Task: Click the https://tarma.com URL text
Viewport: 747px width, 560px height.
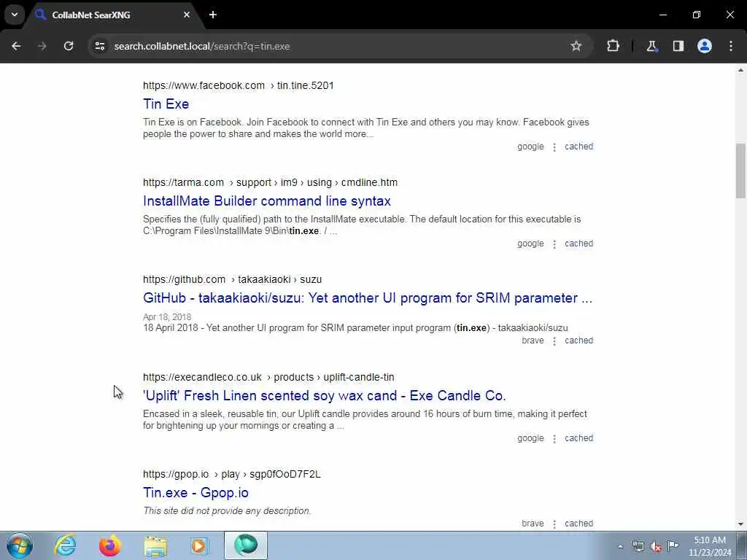Action: pos(183,182)
